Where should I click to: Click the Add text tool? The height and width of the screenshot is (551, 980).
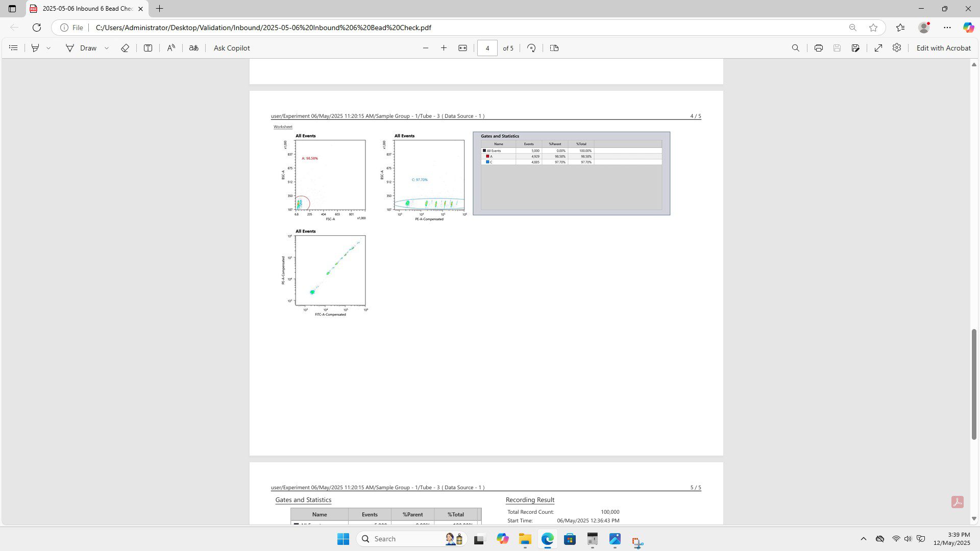click(x=148, y=48)
